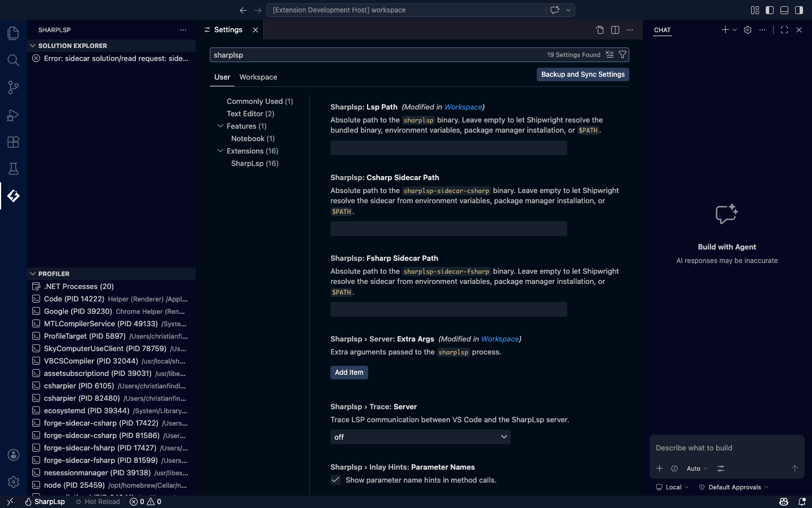Customize layout icon in title bar
Viewport: 812px width, 508px height.
tap(755, 10)
